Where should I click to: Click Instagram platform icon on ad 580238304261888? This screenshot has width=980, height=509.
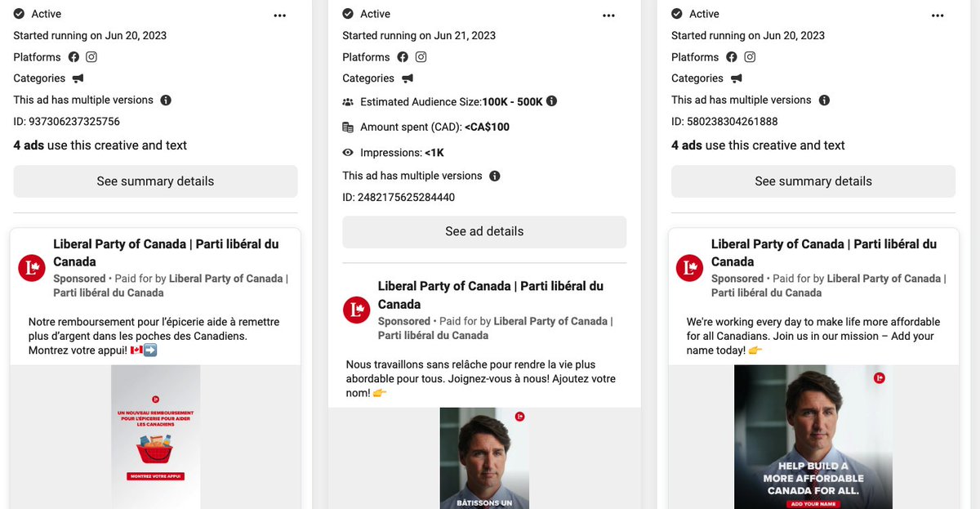point(750,57)
